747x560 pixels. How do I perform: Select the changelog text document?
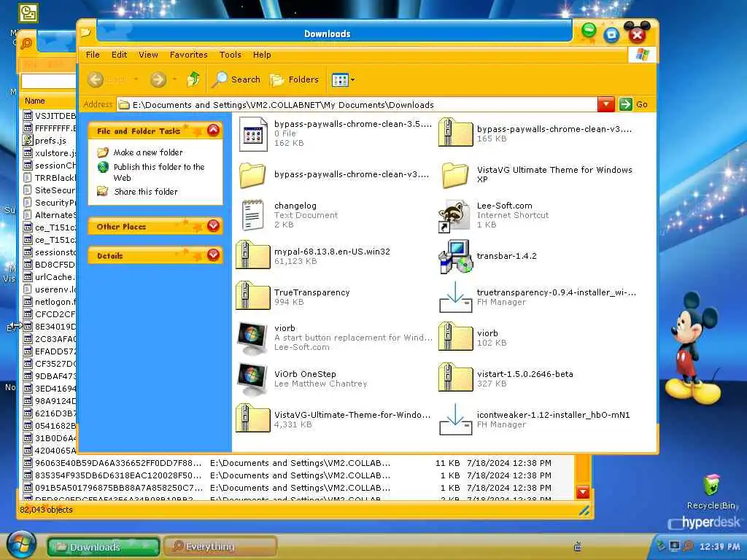(x=252, y=215)
